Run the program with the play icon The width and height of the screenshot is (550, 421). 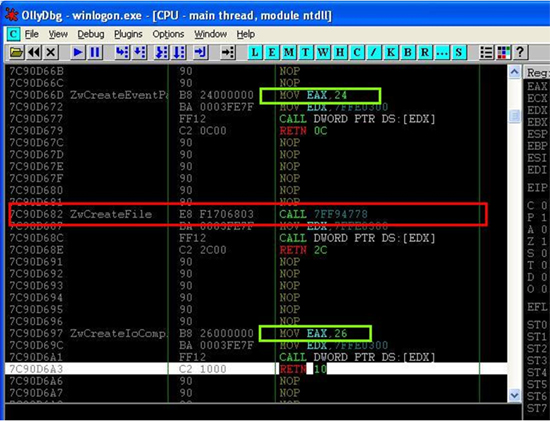coord(77,53)
